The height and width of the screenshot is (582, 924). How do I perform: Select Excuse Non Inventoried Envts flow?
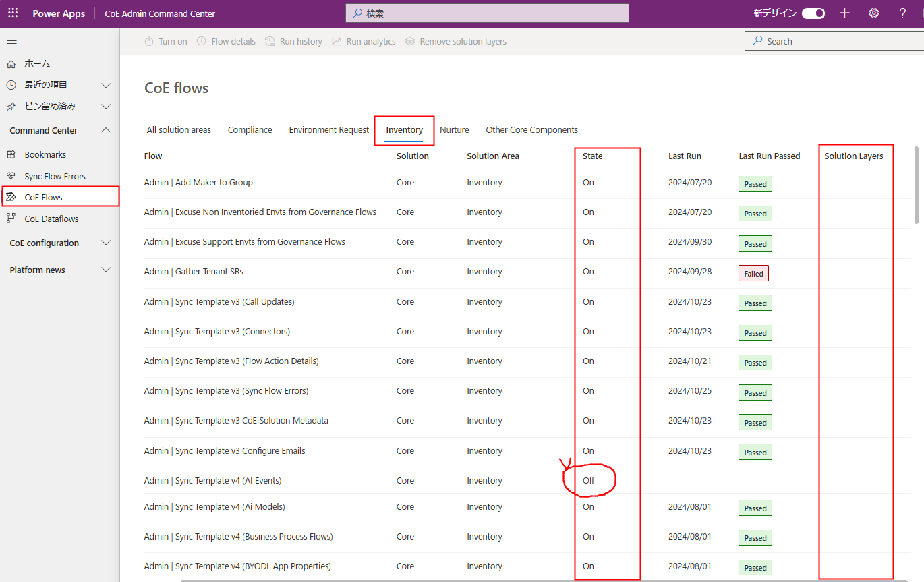tap(260, 212)
